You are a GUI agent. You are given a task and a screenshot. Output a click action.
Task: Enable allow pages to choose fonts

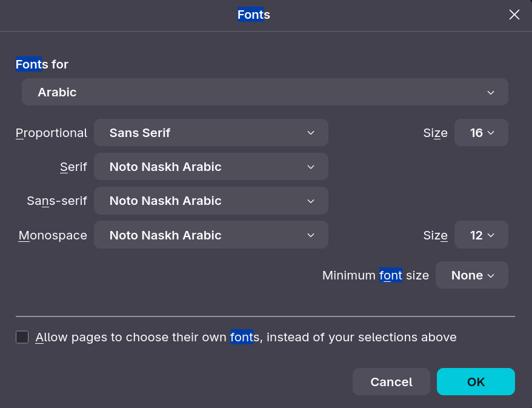pyautogui.click(x=22, y=337)
